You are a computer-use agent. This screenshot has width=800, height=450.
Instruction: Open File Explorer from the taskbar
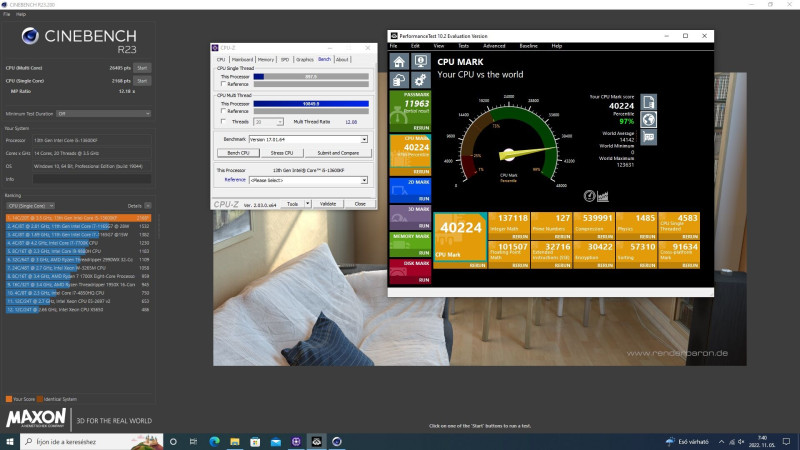(x=235, y=441)
